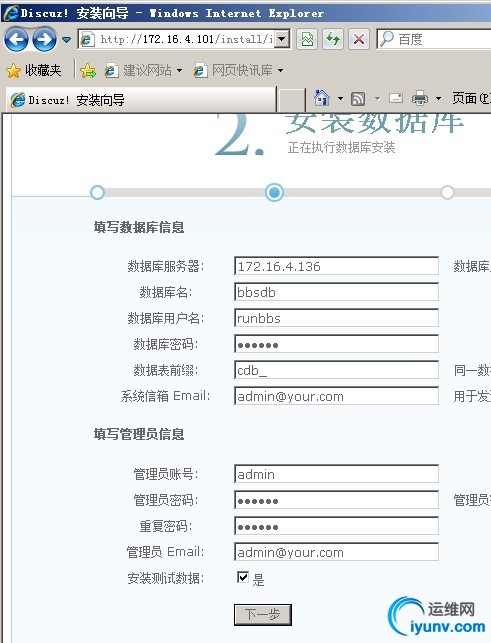
Task: Open the 网页快讯库 favorites link
Action: 233,71
